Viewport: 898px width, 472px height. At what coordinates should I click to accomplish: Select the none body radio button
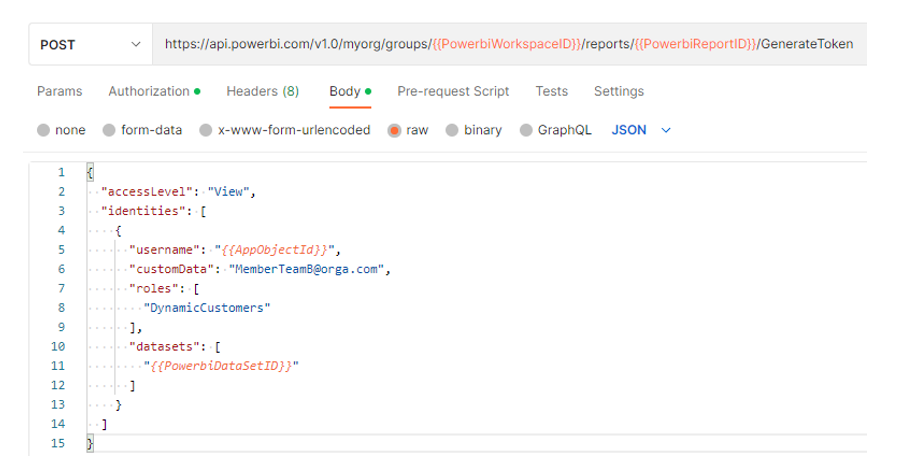click(x=43, y=131)
